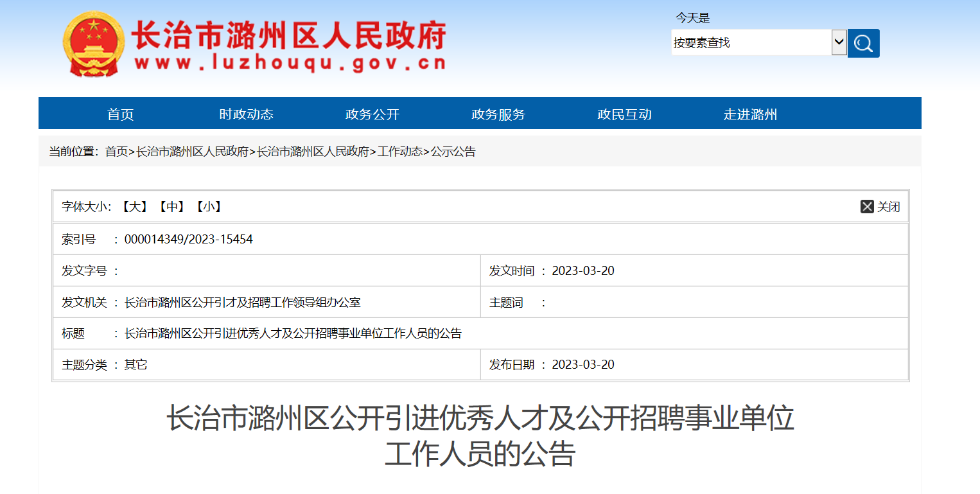Image resolution: width=980 pixels, height=494 pixels.
Task: Click the title text in the 标题 row
Action: (x=293, y=333)
